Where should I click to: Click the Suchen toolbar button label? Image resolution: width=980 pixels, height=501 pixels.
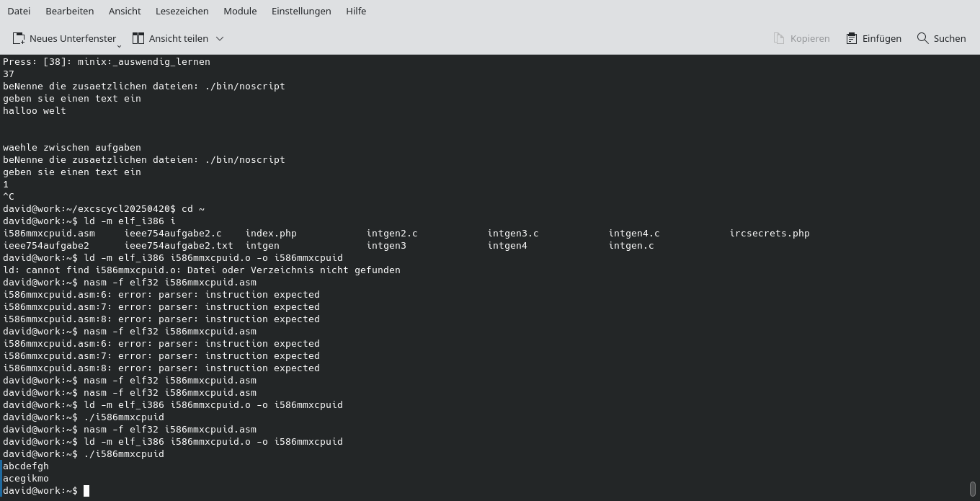tap(950, 38)
